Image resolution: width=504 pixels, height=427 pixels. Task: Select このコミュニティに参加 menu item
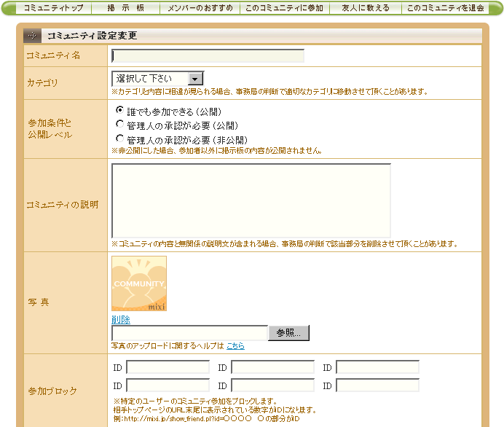(284, 8)
